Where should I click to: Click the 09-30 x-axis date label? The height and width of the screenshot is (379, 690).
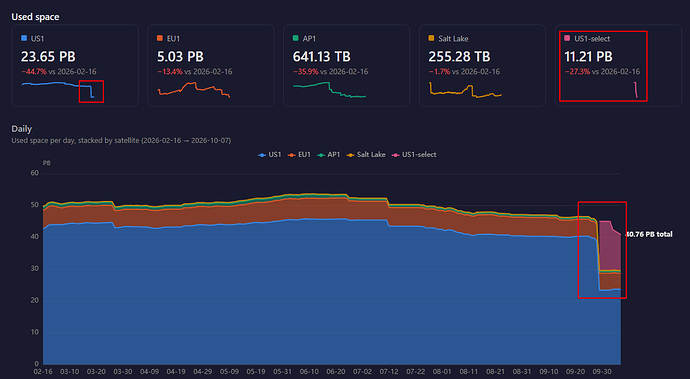pyautogui.click(x=602, y=372)
